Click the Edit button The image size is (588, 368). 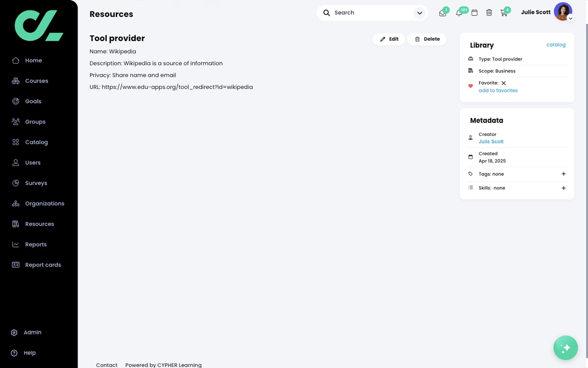click(x=389, y=39)
